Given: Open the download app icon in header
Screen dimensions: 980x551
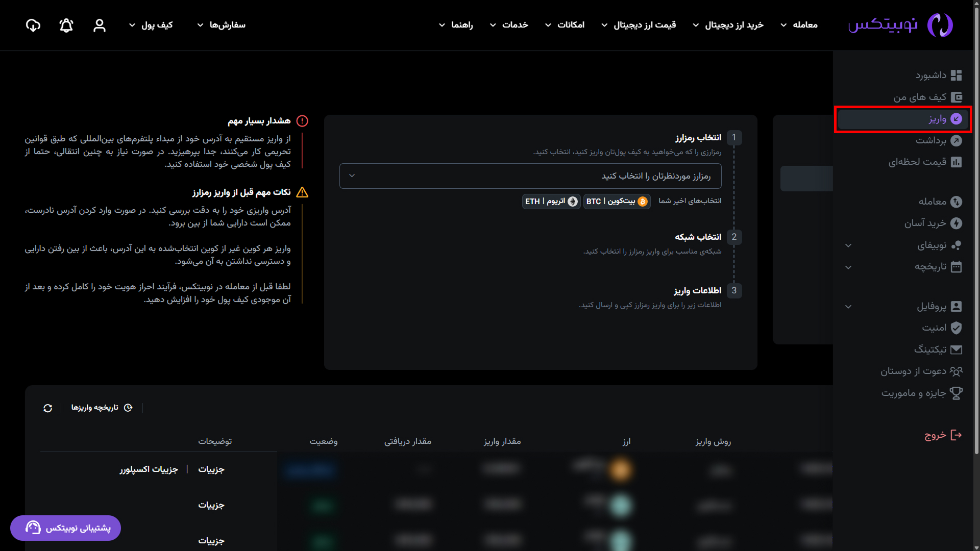Looking at the screenshot, I should click(x=33, y=25).
